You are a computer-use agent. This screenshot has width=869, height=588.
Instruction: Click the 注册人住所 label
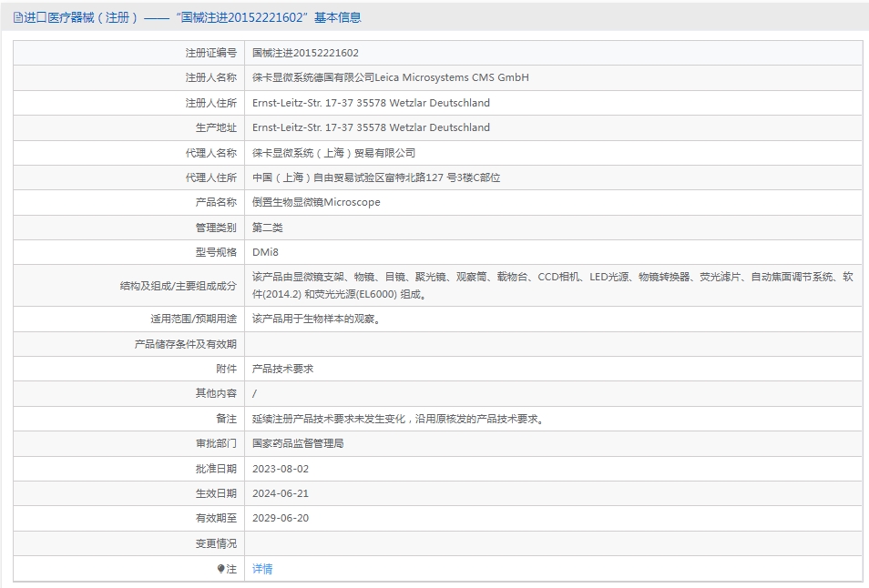tap(211, 103)
